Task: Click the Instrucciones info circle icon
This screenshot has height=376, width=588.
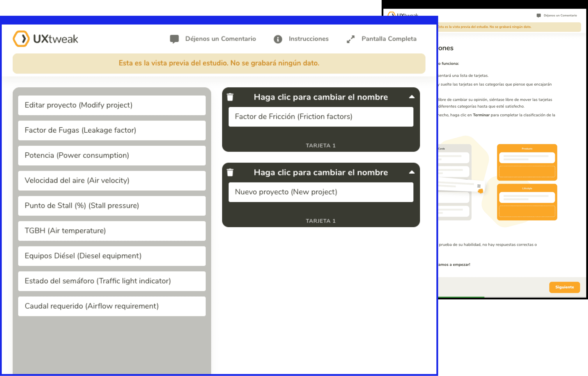Action: coord(278,39)
